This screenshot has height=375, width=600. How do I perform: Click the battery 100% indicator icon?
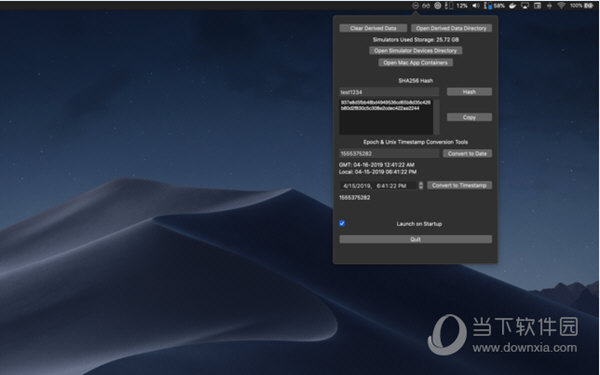pyautogui.click(x=588, y=5)
